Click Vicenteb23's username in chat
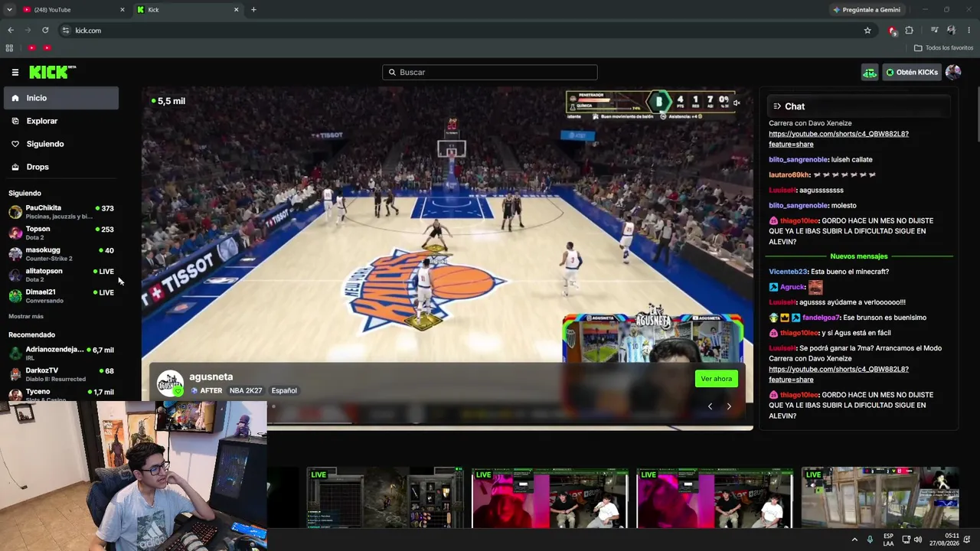 pyautogui.click(x=788, y=272)
